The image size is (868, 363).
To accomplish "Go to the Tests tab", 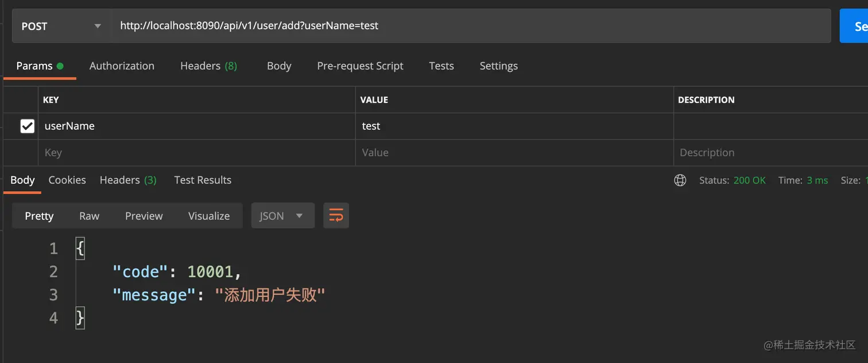I will (x=441, y=66).
